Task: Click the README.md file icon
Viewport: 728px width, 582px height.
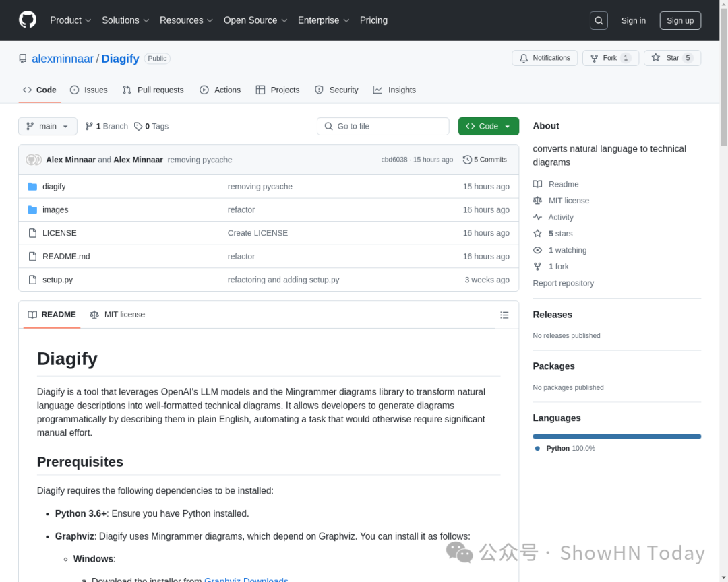Action: point(32,256)
